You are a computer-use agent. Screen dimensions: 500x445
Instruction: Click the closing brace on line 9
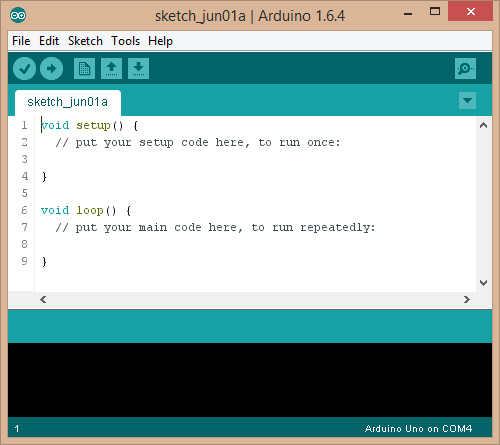pyautogui.click(x=44, y=261)
